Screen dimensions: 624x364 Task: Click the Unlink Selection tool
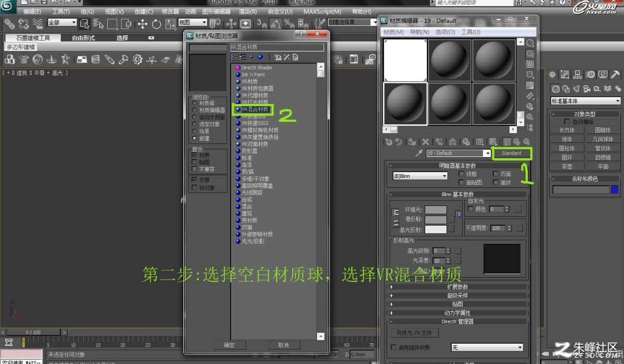coord(23,24)
